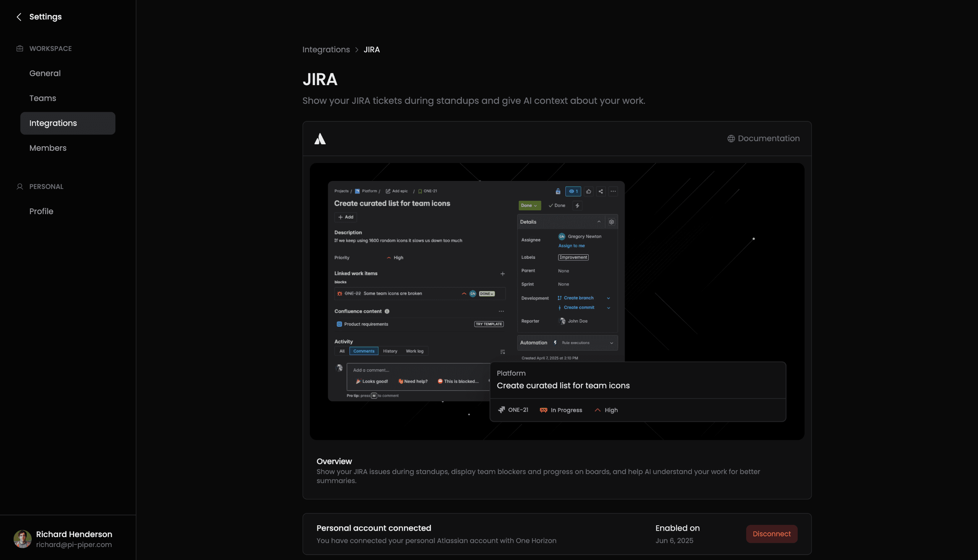Click the large "JIRA" page title
Screen dimensions: 978x560
[320, 80]
